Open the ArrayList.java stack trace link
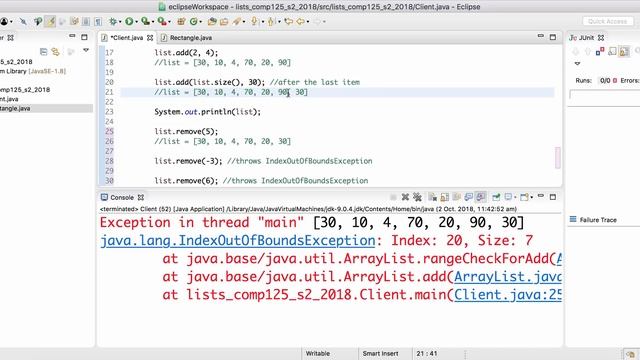The height and width of the screenshot is (360, 640). [x=508, y=277]
